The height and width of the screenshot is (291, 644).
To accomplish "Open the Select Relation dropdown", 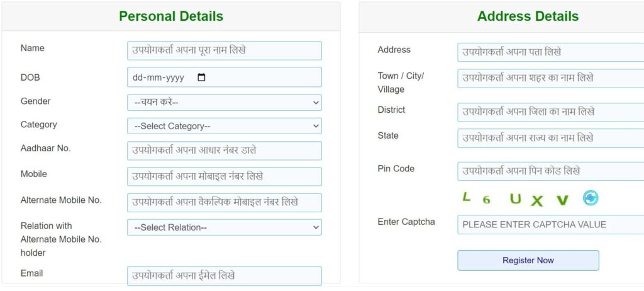I will [x=224, y=227].
